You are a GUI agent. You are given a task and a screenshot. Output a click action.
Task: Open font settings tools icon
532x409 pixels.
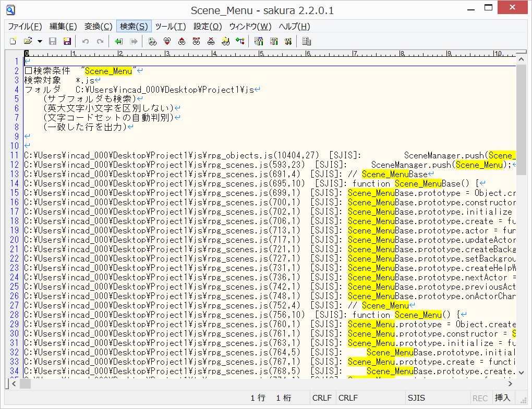[x=288, y=41]
